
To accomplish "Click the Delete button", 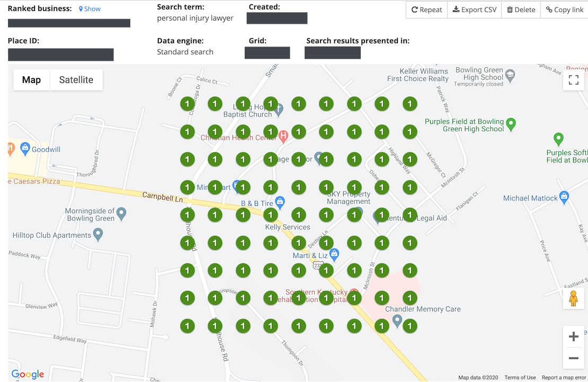I will (x=520, y=10).
